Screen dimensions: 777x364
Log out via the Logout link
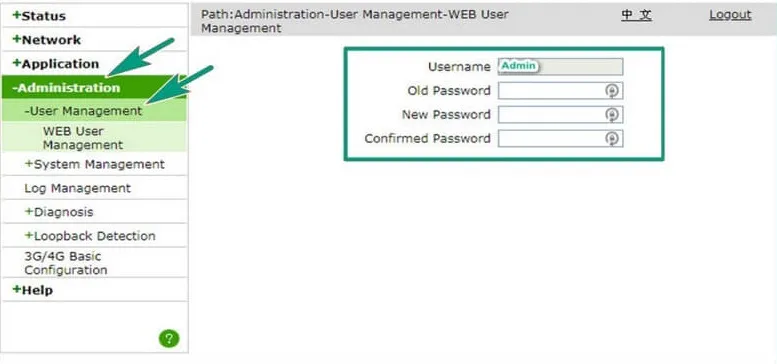coord(730,15)
